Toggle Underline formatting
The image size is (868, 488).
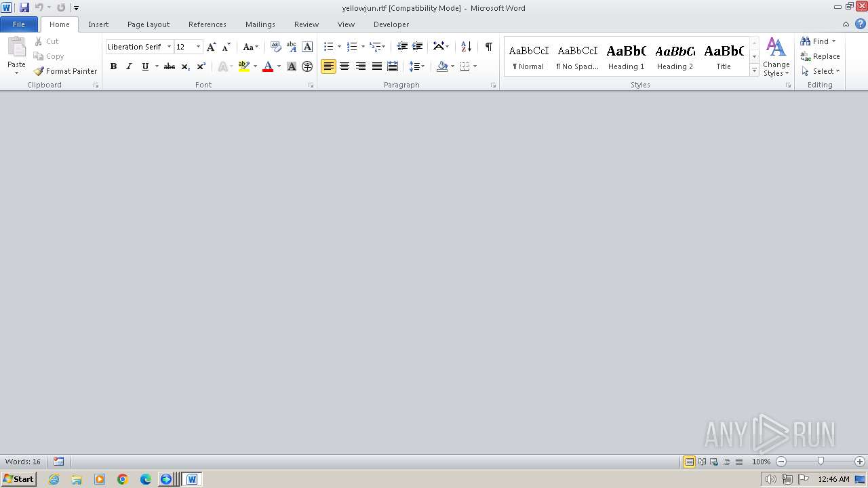coord(144,66)
